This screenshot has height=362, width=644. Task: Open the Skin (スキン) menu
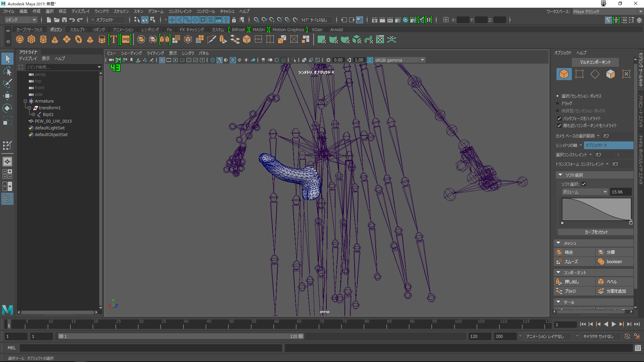(138, 11)
